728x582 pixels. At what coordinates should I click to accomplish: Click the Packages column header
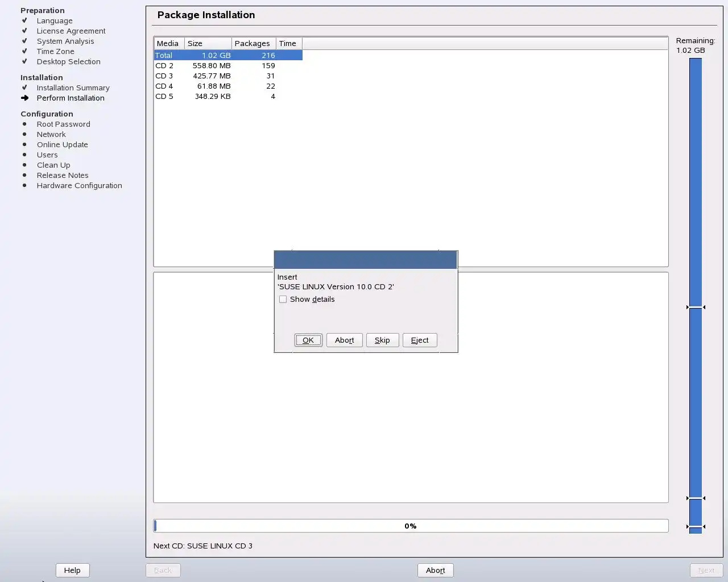click(254, 43)
